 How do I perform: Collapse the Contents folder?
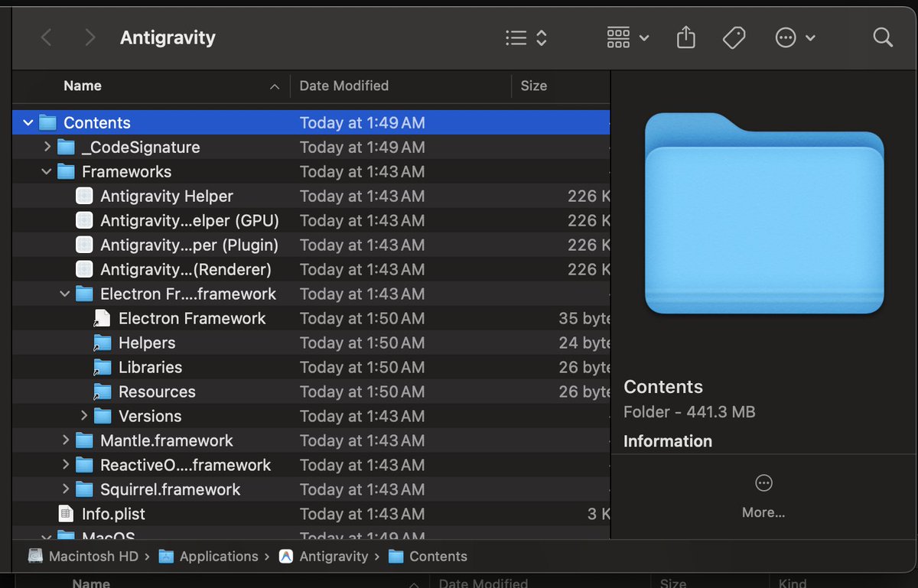point(28,122)
